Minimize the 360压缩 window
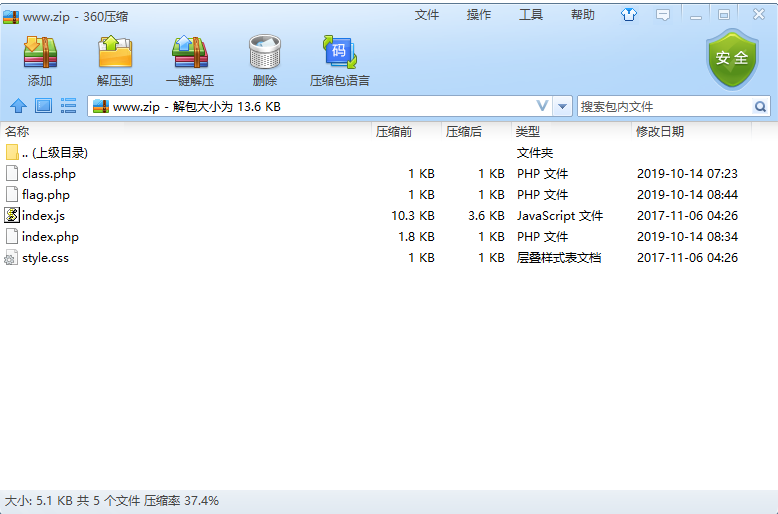Viewport: 778px width, 514px height. point(696,15)
